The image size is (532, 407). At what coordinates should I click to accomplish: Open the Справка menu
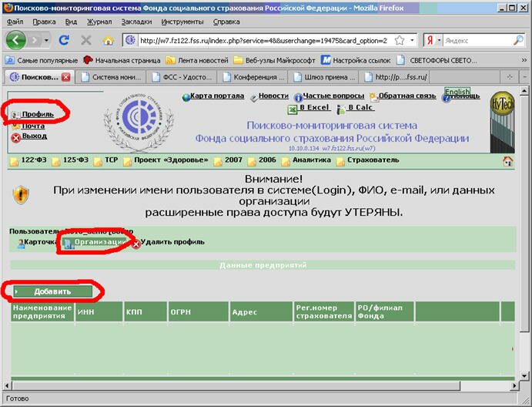tap(226, 22)
